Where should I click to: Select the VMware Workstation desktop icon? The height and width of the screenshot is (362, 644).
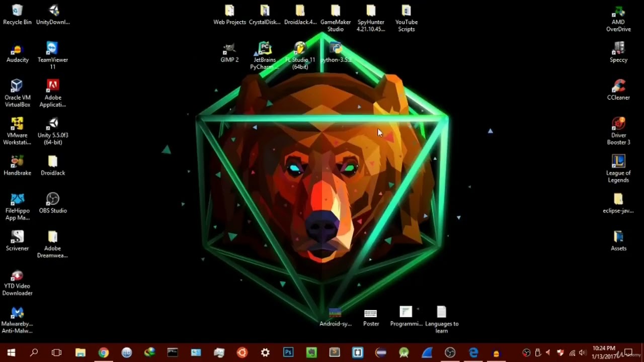coord(17,131)
